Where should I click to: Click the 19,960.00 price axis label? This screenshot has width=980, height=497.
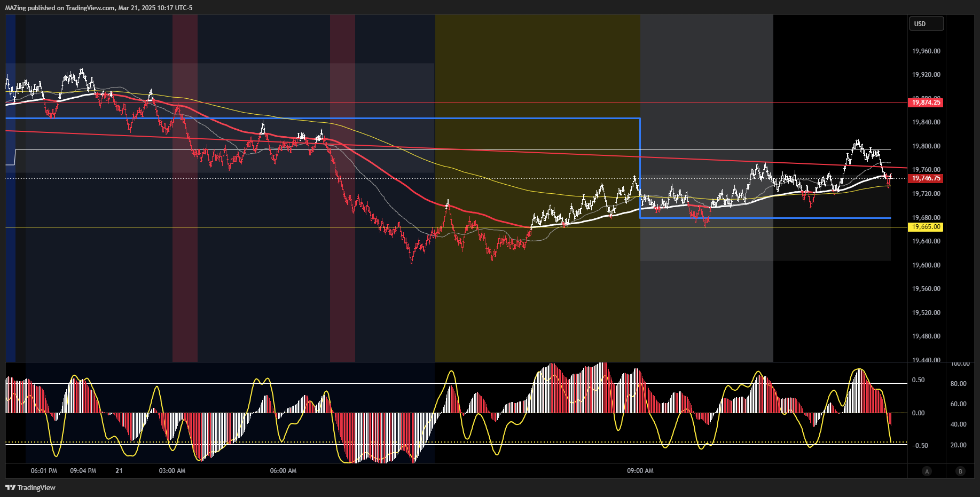point(926,51)
